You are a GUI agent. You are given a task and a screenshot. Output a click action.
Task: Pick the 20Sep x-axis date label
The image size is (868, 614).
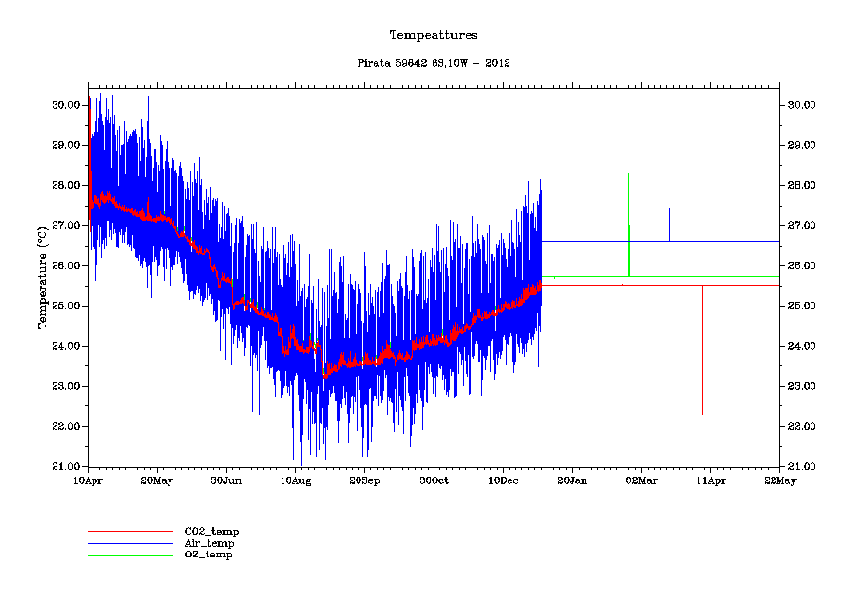point(364,480)
